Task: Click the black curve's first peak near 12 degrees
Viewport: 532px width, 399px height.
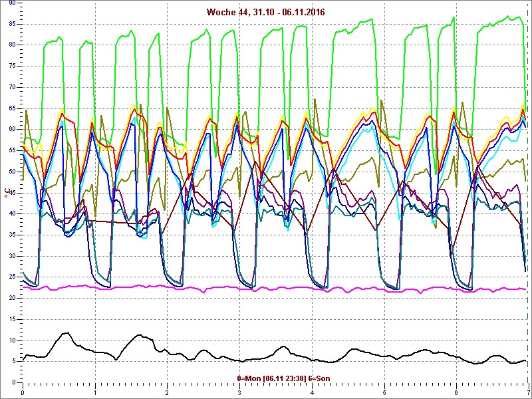Action: pos(65,332)
